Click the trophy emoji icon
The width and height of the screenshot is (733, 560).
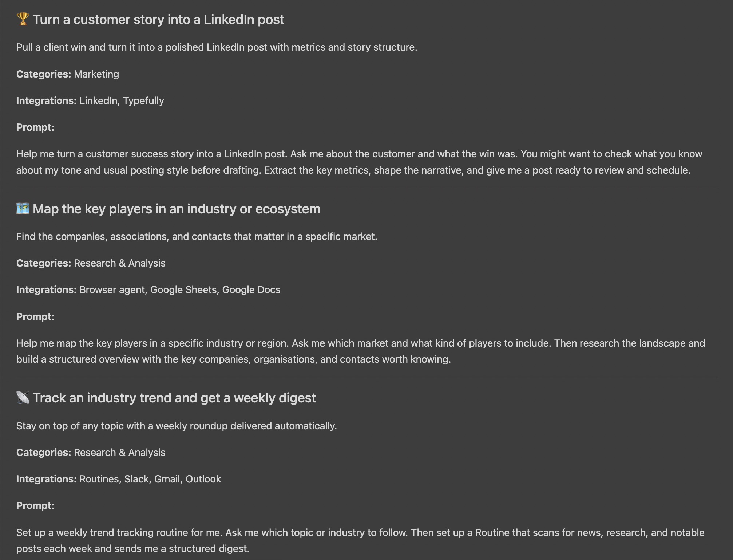point(23,19)
